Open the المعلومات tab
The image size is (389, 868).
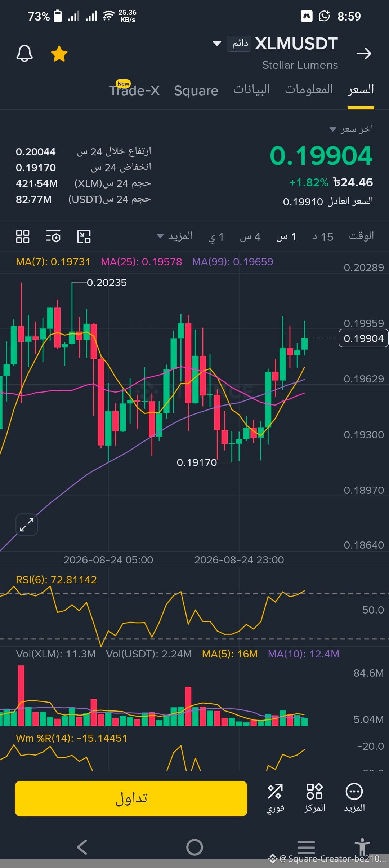click(x=309, y=89)
